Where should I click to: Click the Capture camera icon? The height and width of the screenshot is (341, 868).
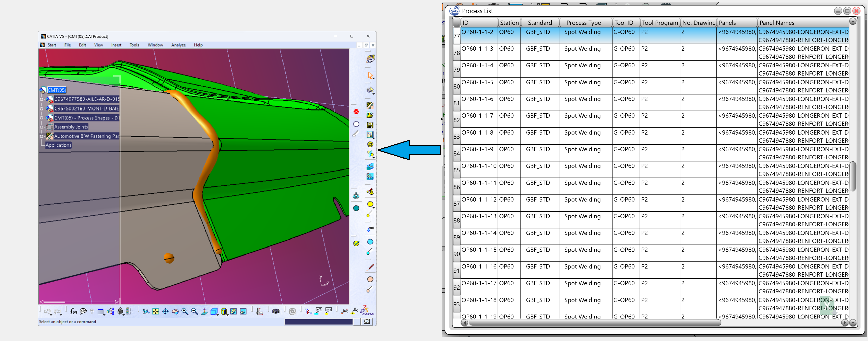tap(276, 311)
